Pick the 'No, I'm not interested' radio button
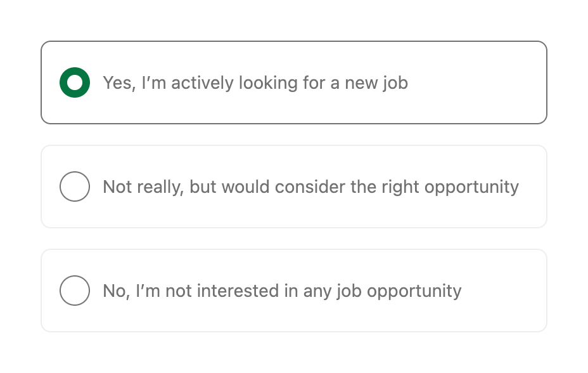 [x=74, y=291]
